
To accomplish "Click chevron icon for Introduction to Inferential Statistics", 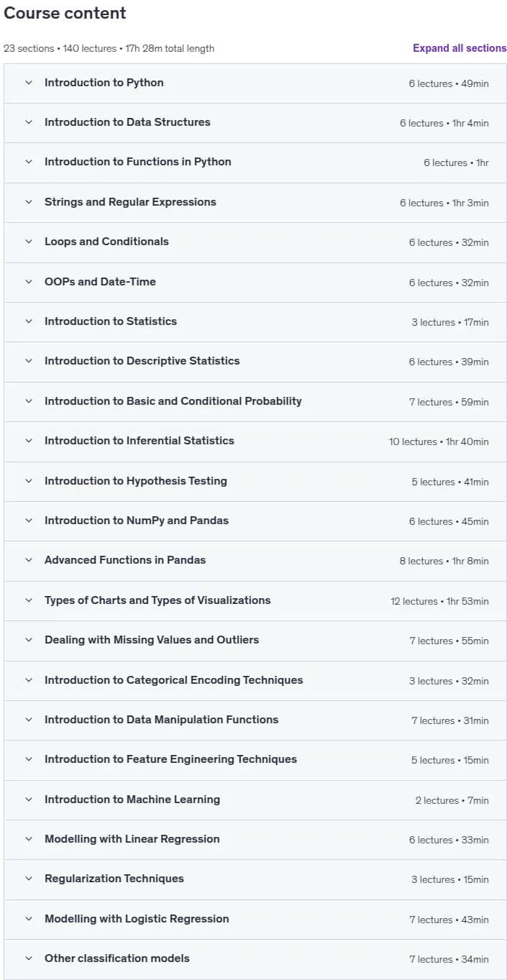I will [x=29, y=441].
